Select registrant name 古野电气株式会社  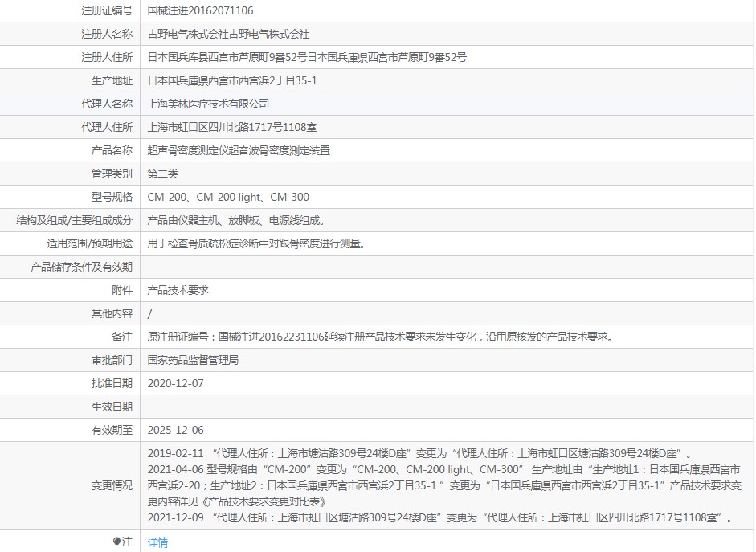[229, 34]
